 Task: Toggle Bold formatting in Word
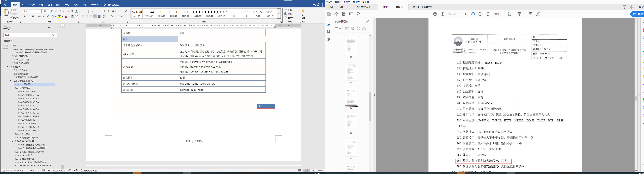point(25,17)
